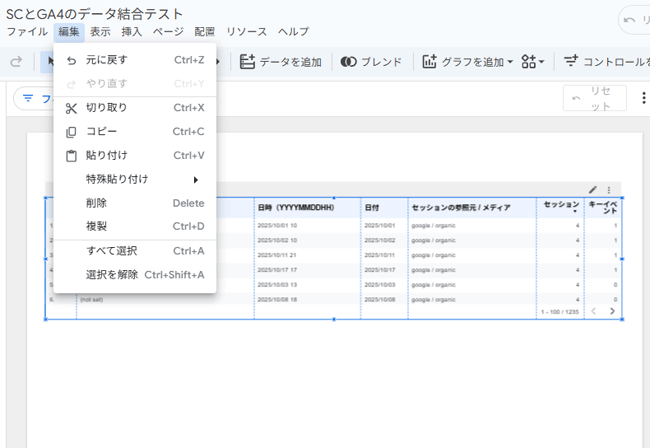The width and height of the screenshot is (650, 448).
Task: Close the 編集 menu from the menu bar
Action: (69, 31)
